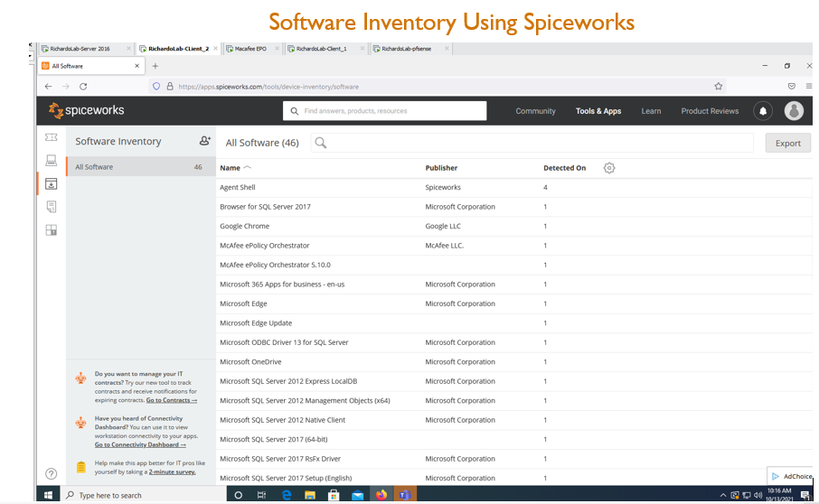Screen dimensions: 819x504
Task: Click the shield tracking protection icon
Action: point(156,87)
